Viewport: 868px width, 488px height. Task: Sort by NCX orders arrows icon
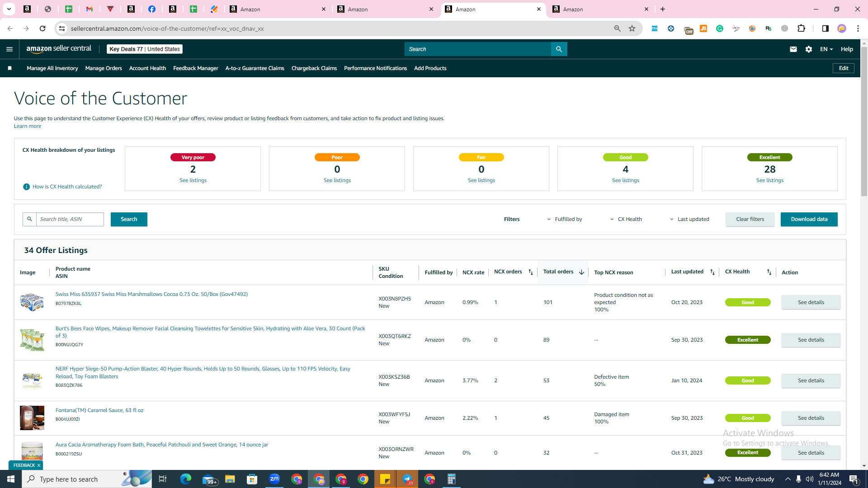[531, 272]
